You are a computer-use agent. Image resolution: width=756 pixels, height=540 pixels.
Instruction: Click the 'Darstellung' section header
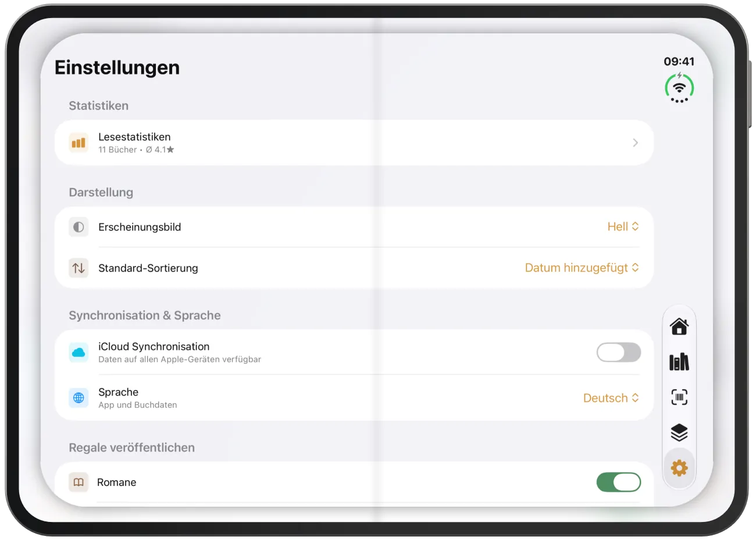click(x=101, y=193)
